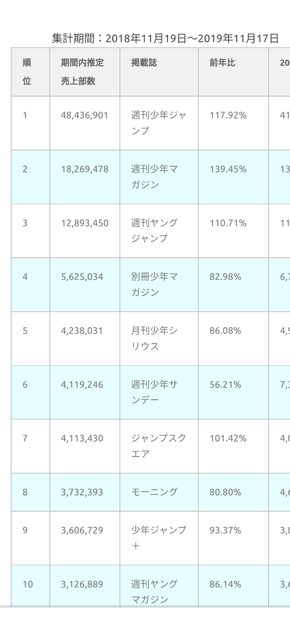The image size is (290, 644).
Task: Click the 139.45% year-over-year value
Action: coord(228,169)
